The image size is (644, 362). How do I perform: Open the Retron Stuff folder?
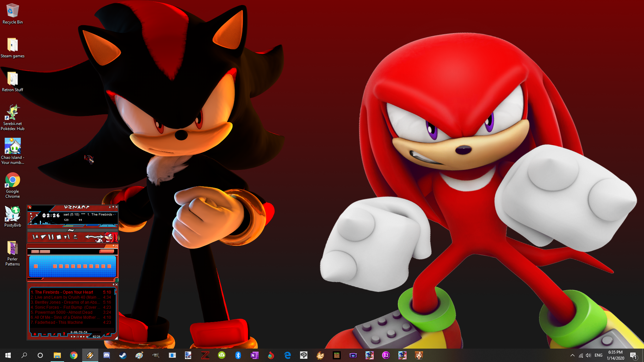(12, 82)
